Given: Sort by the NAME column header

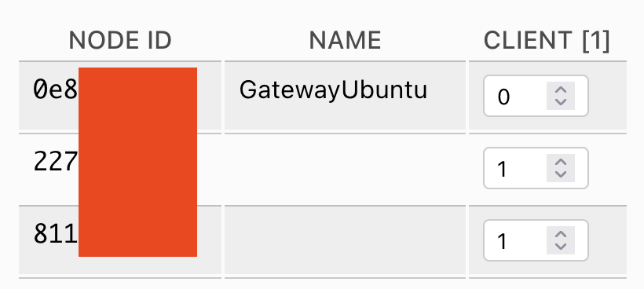Looking at the screenshot, I should (345, 40).
